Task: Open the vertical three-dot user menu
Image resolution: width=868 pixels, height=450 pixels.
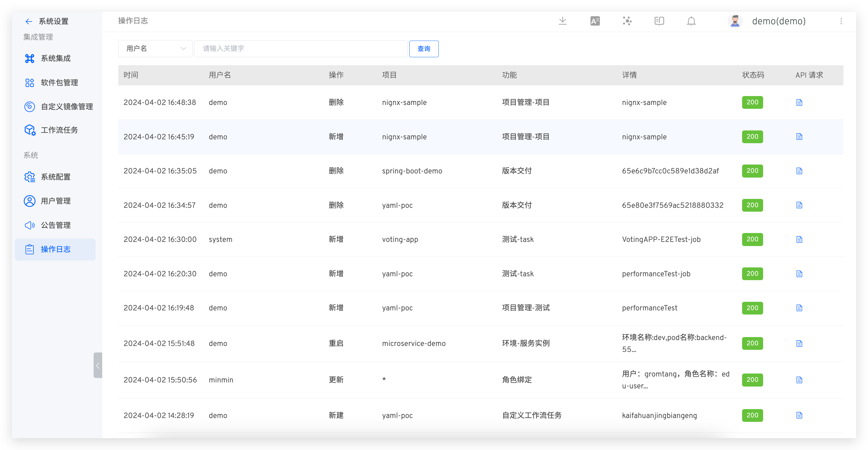Action: (841, 21)
